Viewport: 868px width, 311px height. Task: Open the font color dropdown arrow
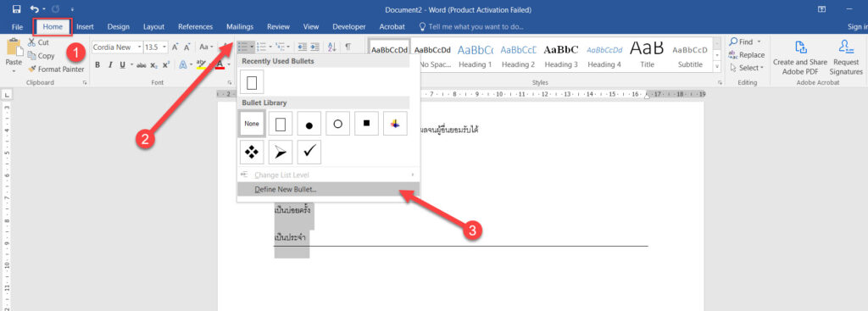coord(228,64)
